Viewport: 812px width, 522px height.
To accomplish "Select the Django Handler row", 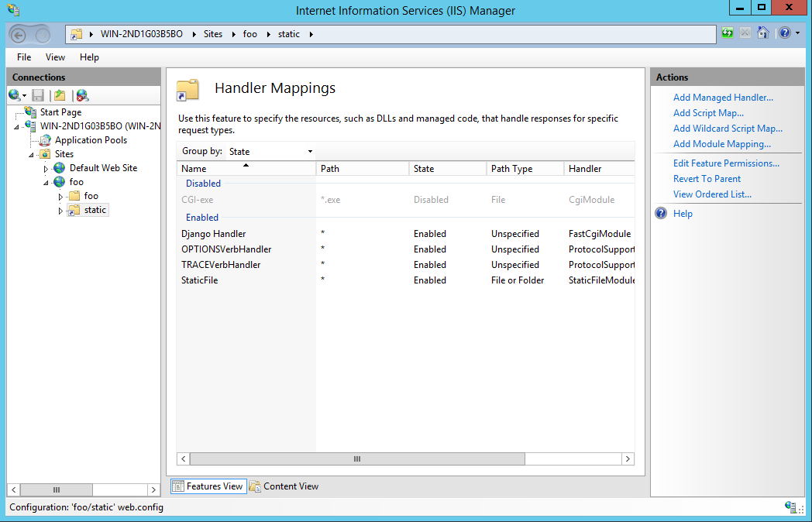I will (405, 234).
